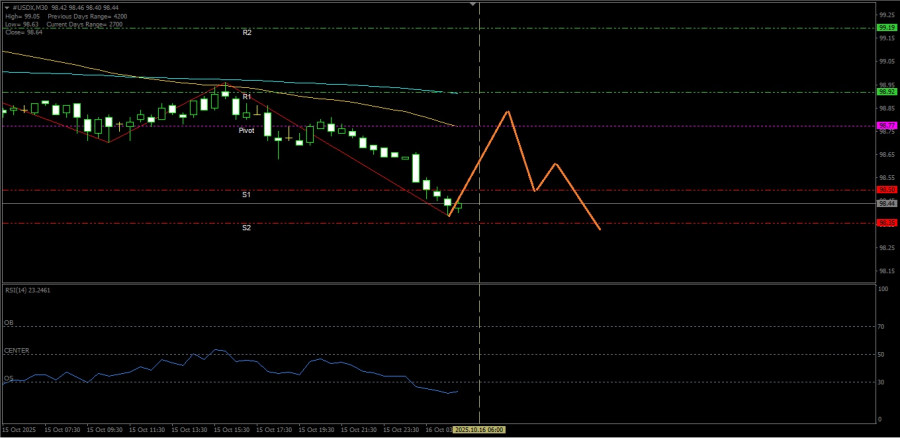Image resolution: width=900 pixels, height=438 pixels.
Task: Select the gray 98.44 current price tag
Action: (x=885, y=203)
